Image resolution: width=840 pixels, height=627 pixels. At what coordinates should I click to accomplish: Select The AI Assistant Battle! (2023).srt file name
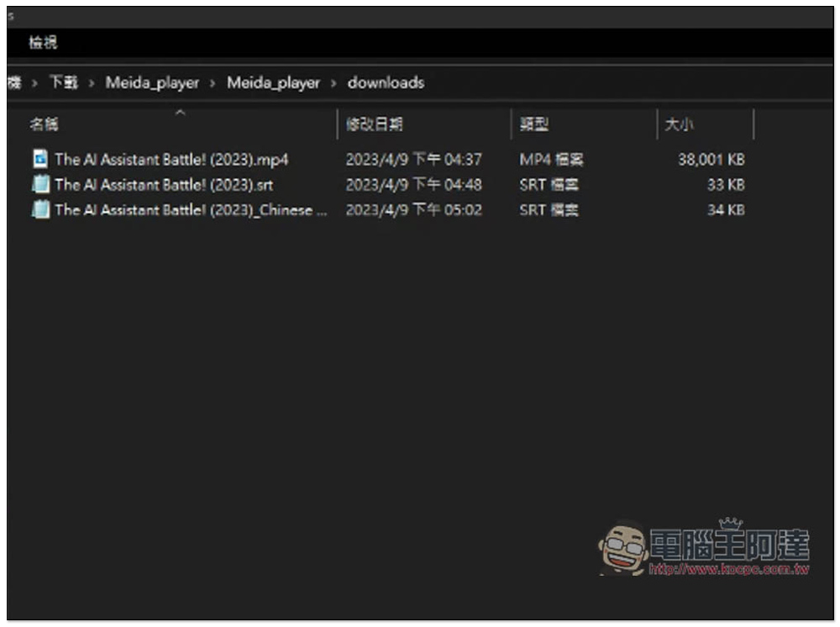(x=164, y=184)
